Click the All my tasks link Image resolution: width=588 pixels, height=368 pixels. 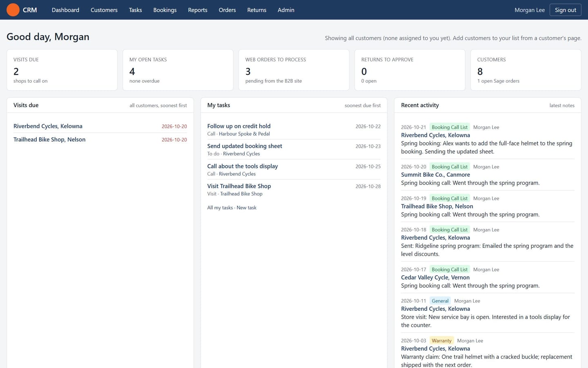[220, 208]
